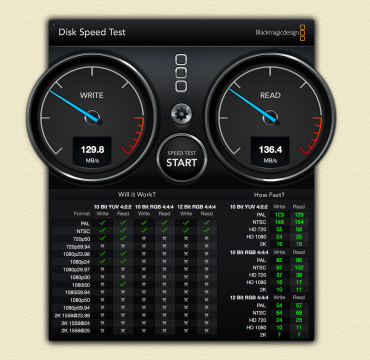
Task: Click the 2K 1556@25 format row label
Action: tap(76, 331)
